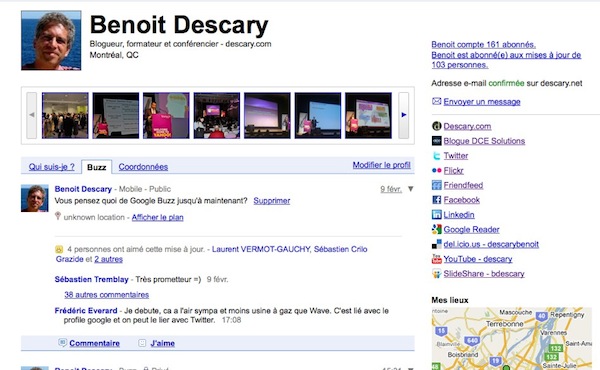
Task: Click Envoyer un message link
Action: (x=482, y=102)
